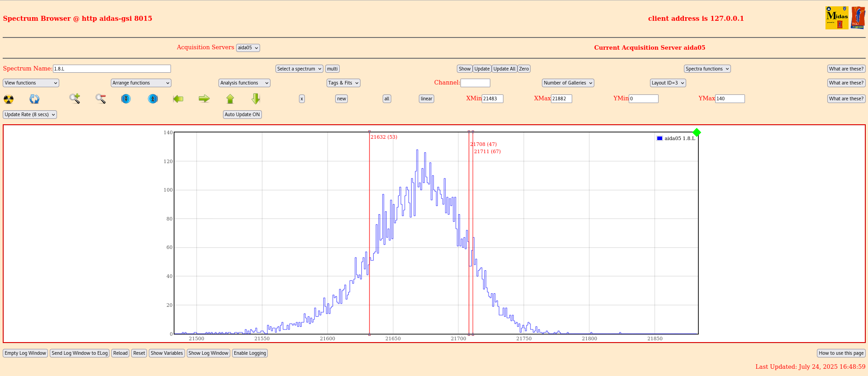Click the Show Log Window button
The height and width of the screenshot is (376, 868).
click(x=209, y=353)
